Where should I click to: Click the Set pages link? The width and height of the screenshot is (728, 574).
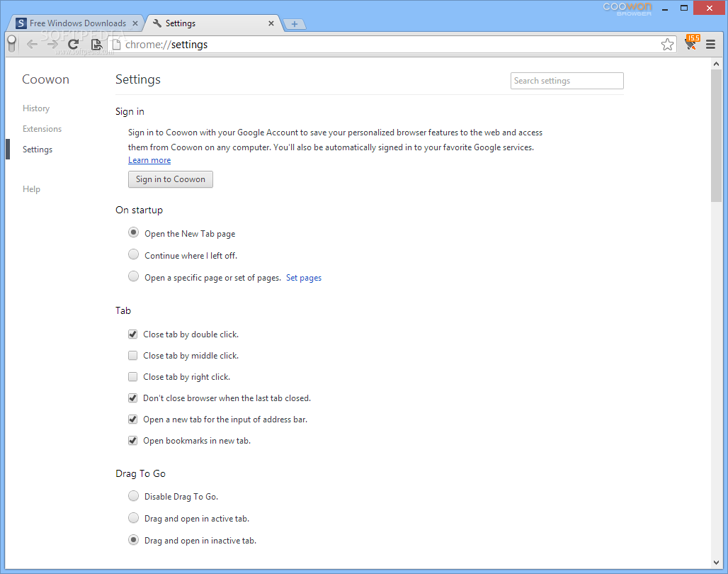[304, 278]
